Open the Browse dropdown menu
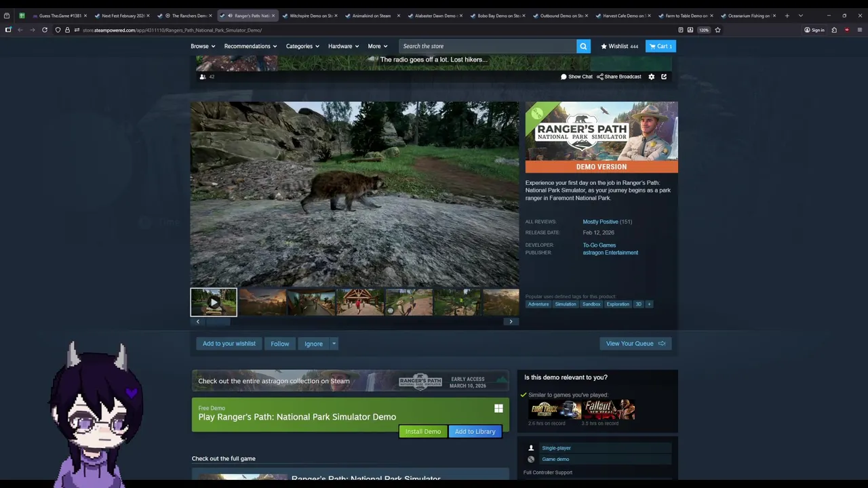The height and width of the screenshot is (488, 868). pos(203,46)
